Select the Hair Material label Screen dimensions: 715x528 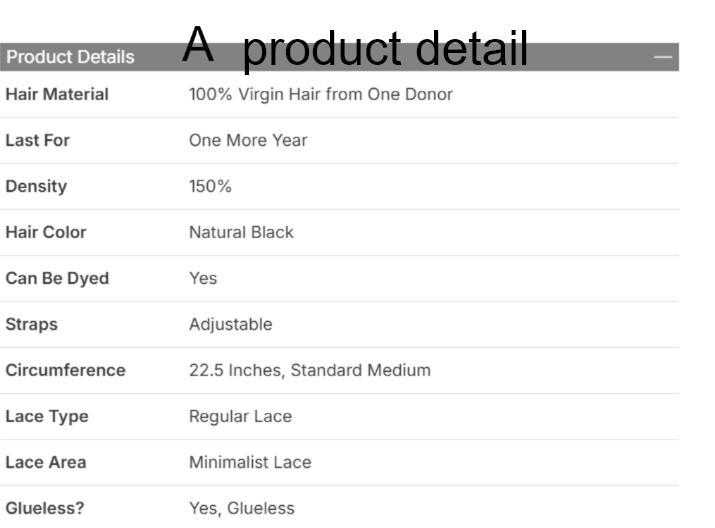point(57,94)
